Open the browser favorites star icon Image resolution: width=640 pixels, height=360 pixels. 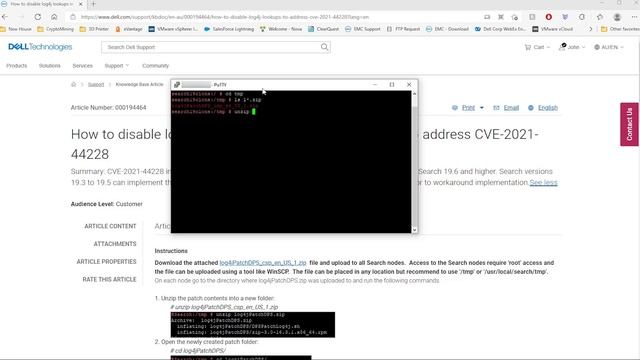[x=600, y=17]
